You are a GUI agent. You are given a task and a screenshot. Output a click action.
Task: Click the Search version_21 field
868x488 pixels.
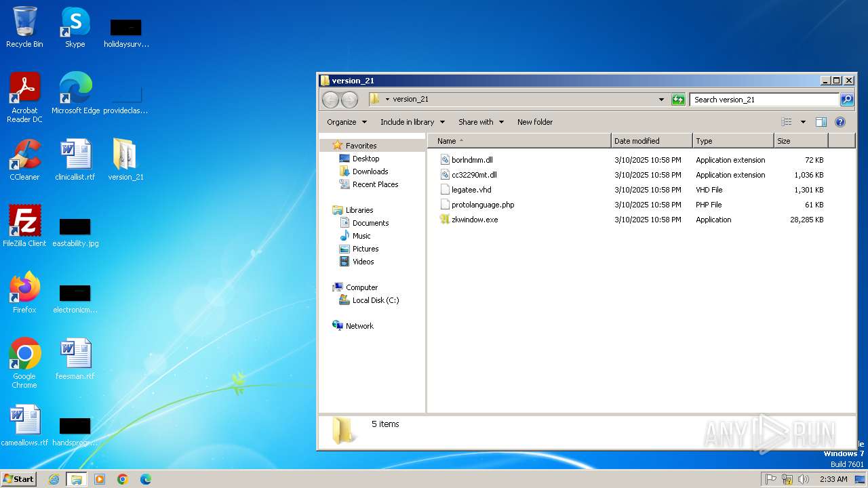[x=764, y=100]
